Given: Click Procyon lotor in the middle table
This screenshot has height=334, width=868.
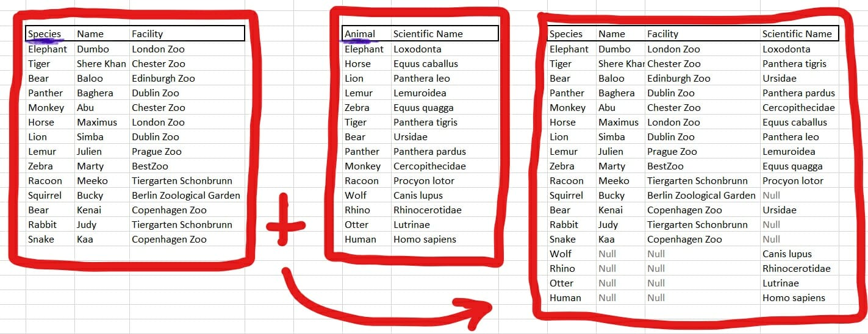Looking at the screenshot, I should pos(424,181).
